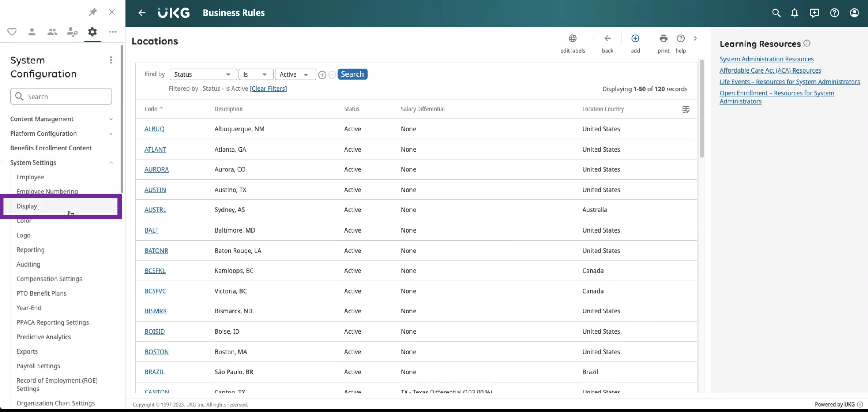Select the gear settings menu icon
The image size is (868, 412).
pyautogui.click(x=92, y=32)
